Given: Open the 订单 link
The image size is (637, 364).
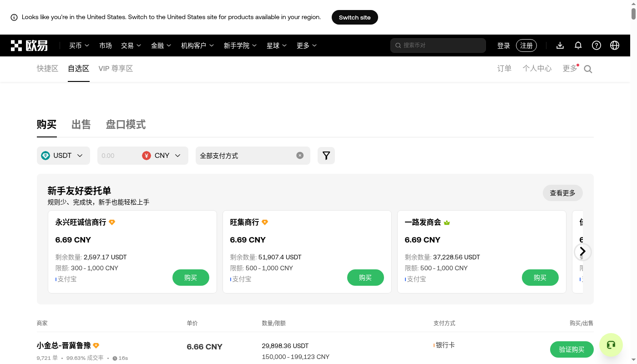Looking at the screenshot, I should [505, 69].
